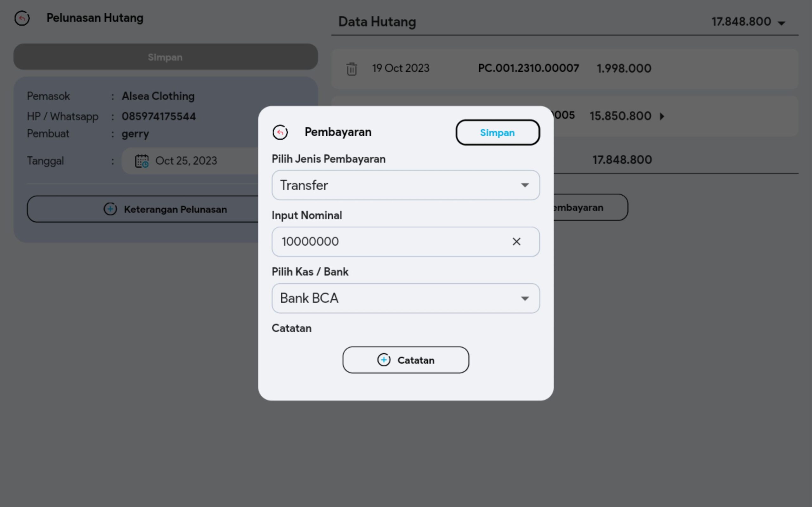Screen dimensions: 812x507
Task: Delete the 19 Oct 2023 debt entry
Action: 351,69
